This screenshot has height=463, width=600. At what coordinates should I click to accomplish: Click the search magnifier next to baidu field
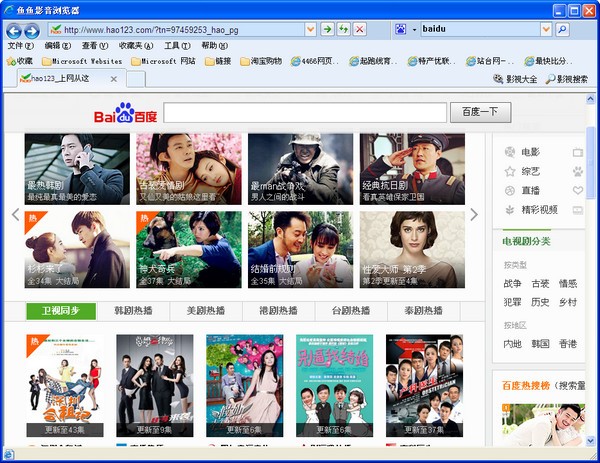[x=562, y=30]
